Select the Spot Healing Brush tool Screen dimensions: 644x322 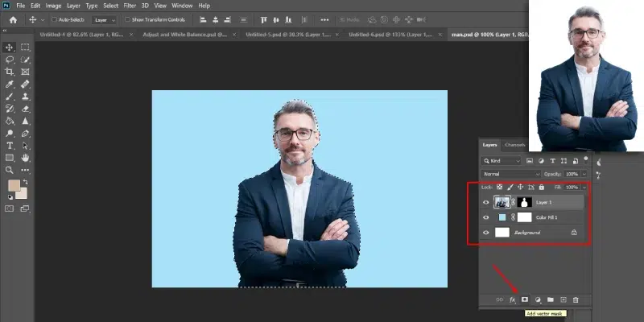coord(25,85)
